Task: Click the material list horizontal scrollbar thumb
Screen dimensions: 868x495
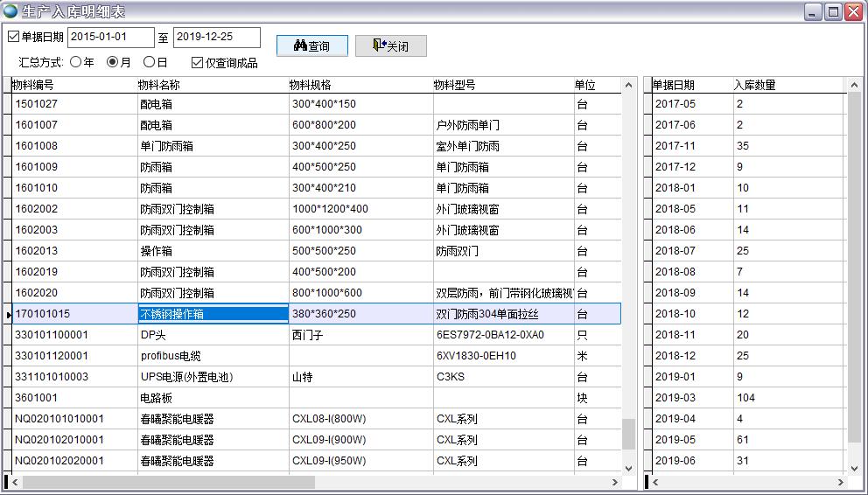Action: tap(168, 482)
